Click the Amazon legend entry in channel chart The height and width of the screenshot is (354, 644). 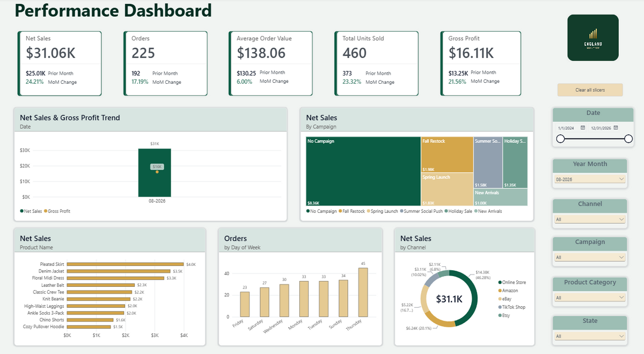click(x=508, y=291)
